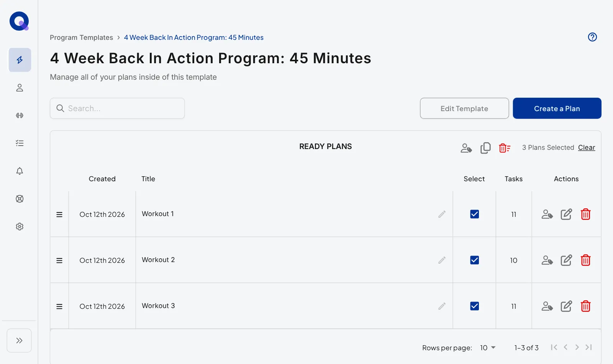Delete the Workout 2 plan

[585, 260]
